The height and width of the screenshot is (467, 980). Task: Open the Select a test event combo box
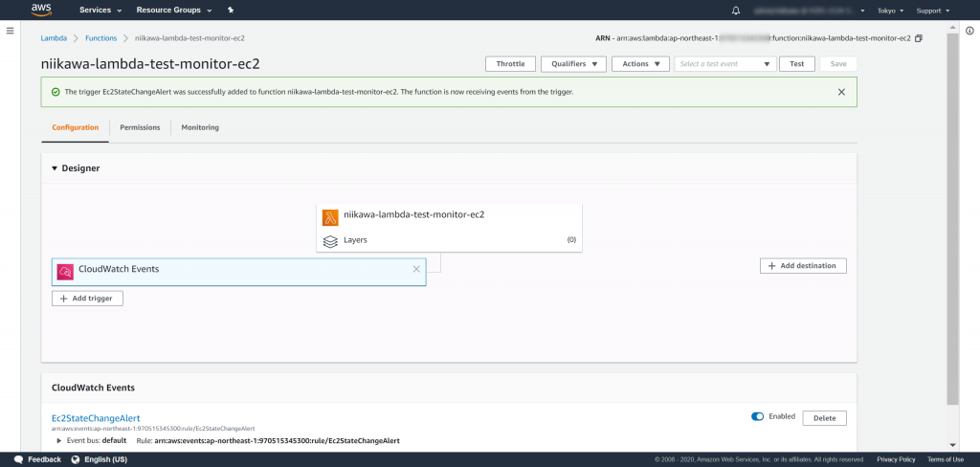pos(725,64)
